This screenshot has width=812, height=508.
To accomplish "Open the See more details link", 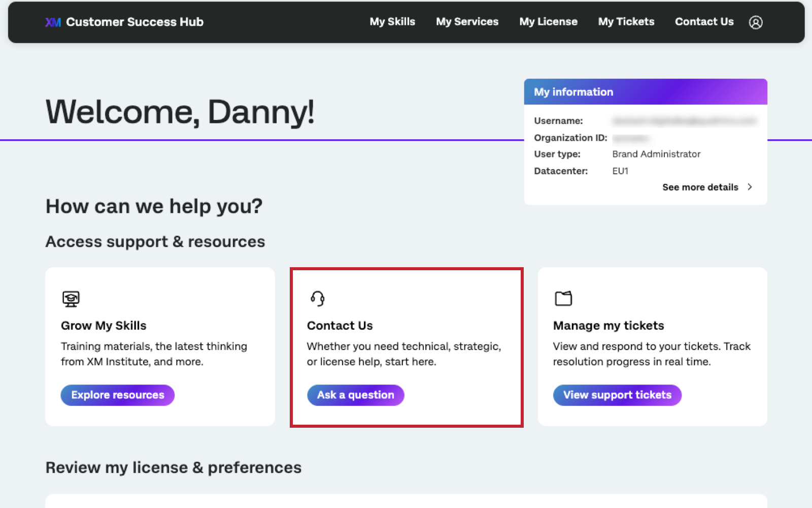I will [x=700, y=187].
